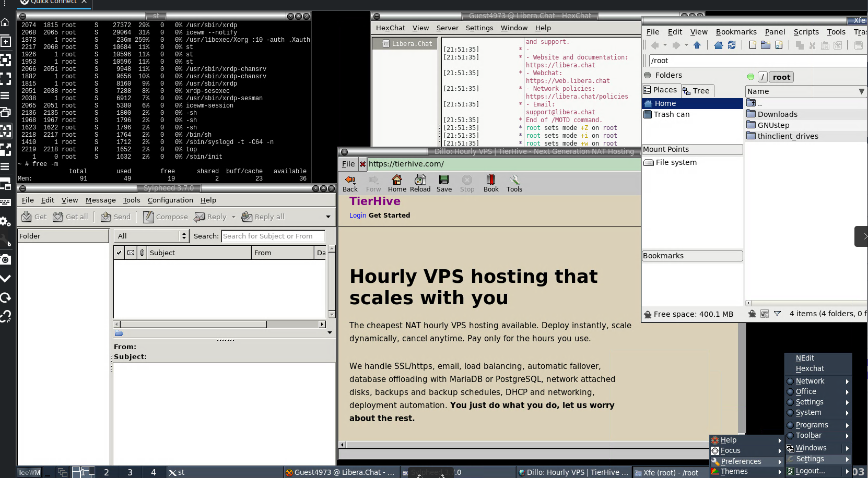Toggle the mark checkmark column header
The height and width of the screenshot is (478, 868).
(x=119, y=253)
